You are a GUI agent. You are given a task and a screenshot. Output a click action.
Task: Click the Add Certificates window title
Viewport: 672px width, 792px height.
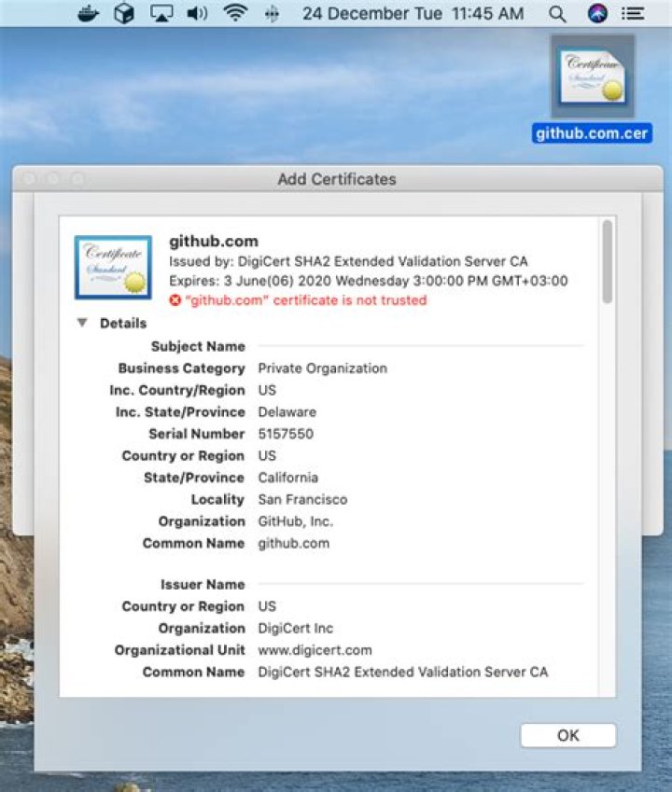[x=337, y=179]
